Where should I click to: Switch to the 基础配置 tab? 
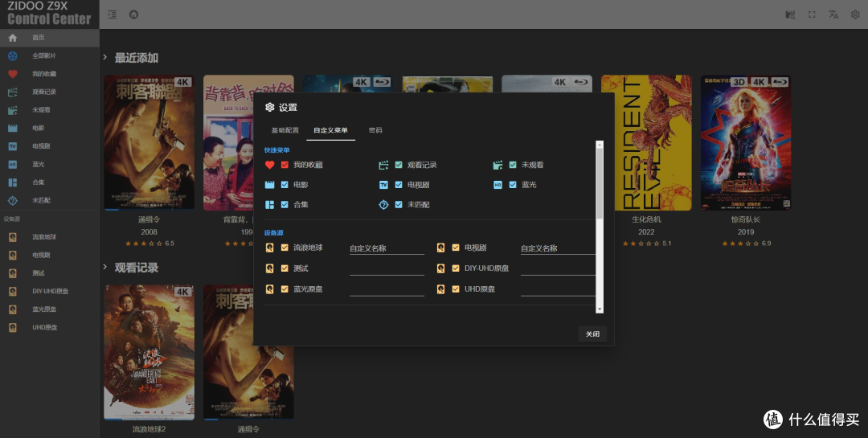pos(285,130)
